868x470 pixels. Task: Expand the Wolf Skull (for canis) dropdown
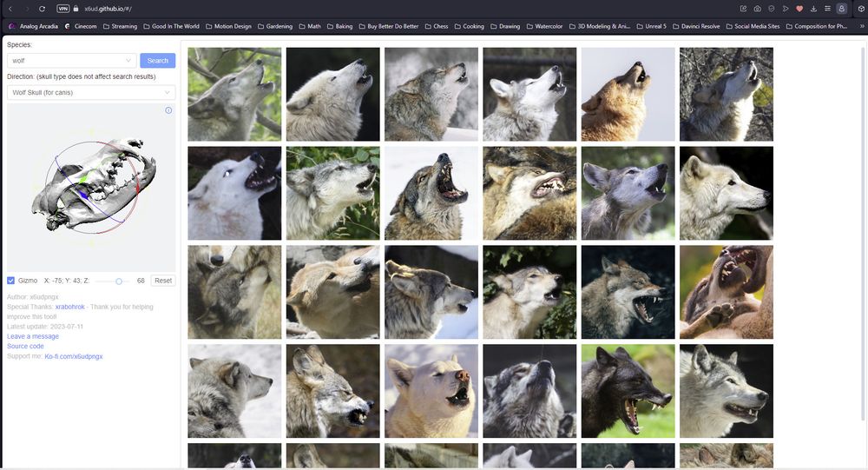pos(91,93)
